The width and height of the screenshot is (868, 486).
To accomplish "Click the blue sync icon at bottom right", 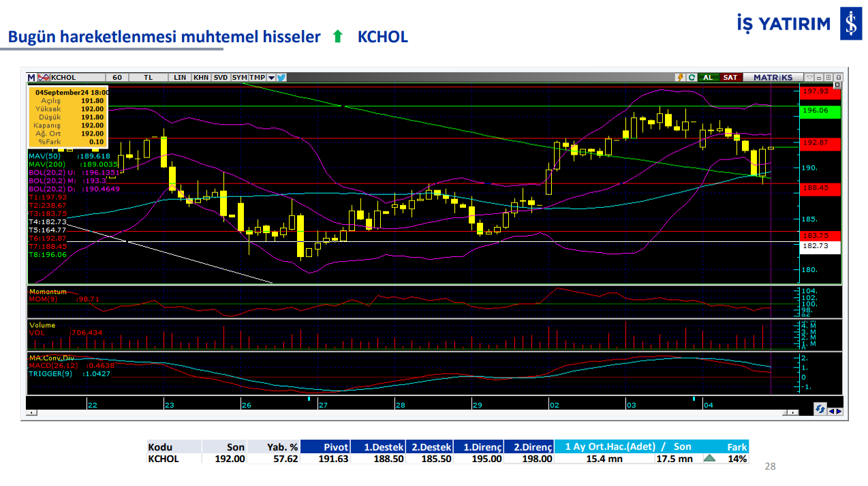I will click(820, 409).
